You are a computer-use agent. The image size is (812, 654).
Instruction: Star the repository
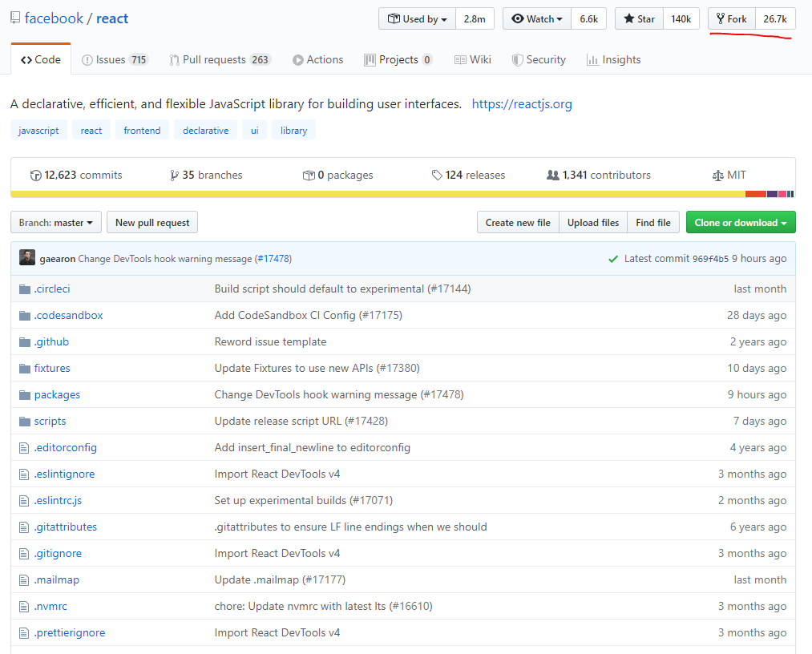pyautogui.click(x=639, y=18)
